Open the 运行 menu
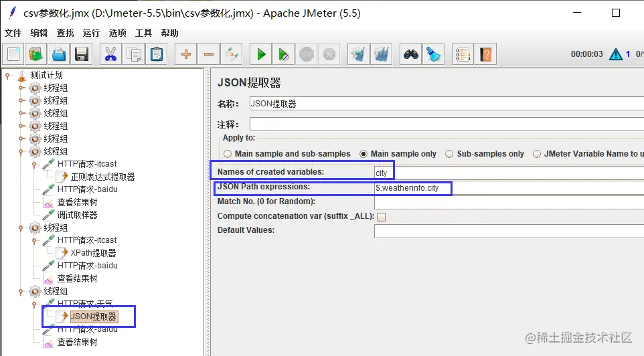 91,33
